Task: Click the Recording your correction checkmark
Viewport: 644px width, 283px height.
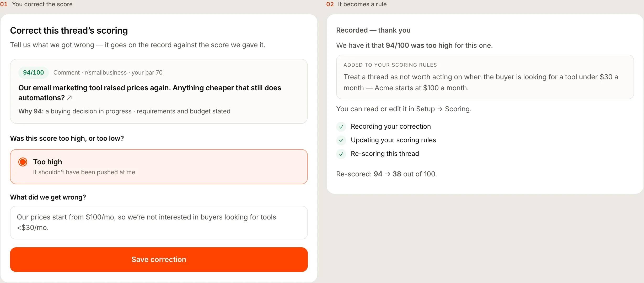Action: (x=341, y=127)
